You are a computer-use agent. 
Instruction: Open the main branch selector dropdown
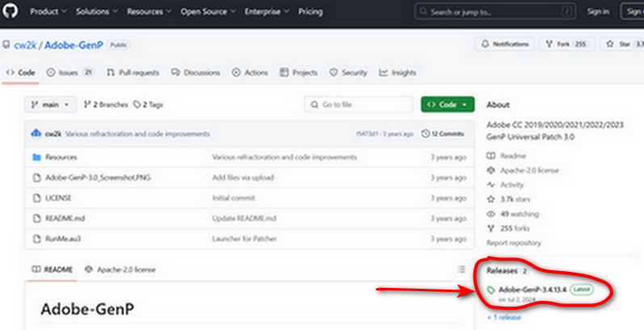(x=51, y=105)
